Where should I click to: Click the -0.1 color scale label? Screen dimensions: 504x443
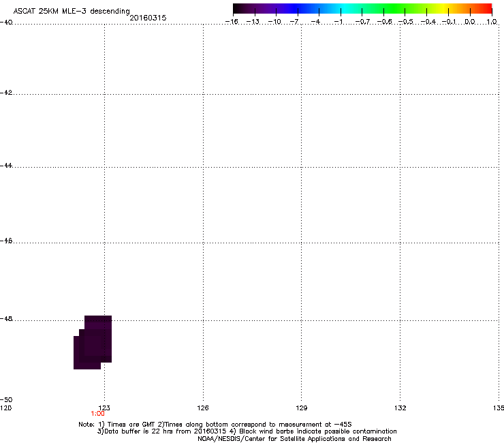click(449, 22)
